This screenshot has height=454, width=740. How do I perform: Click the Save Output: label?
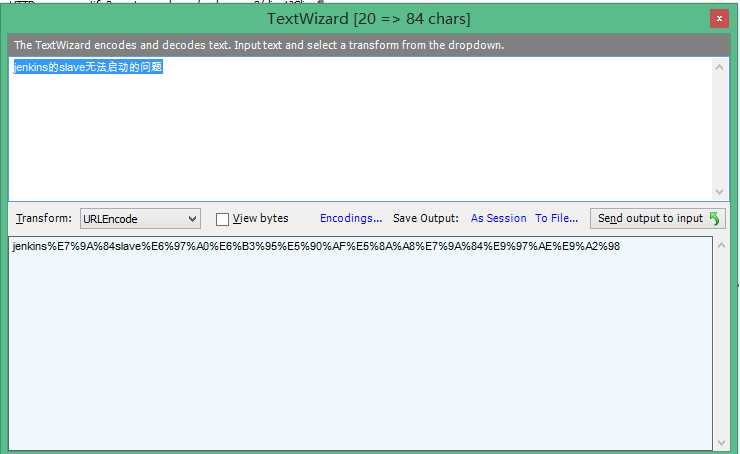[426, 218]
